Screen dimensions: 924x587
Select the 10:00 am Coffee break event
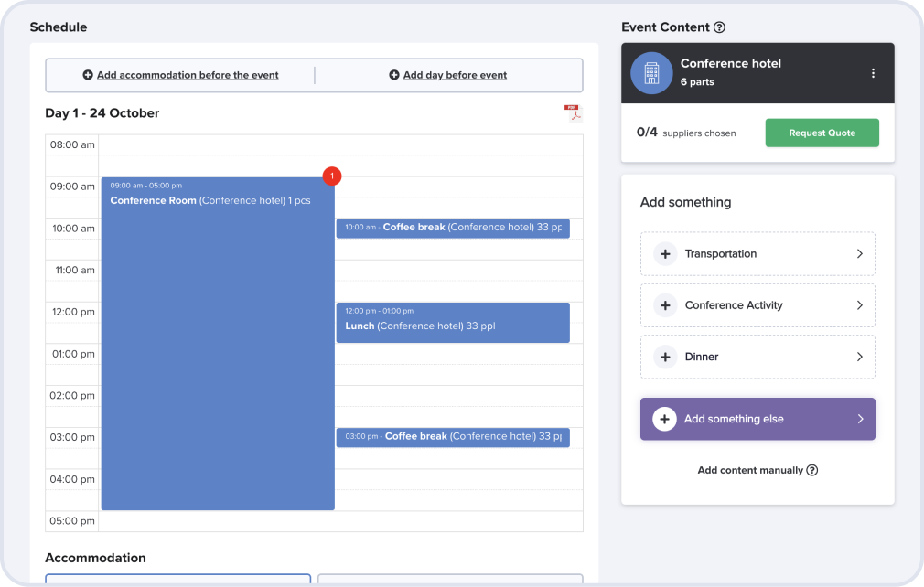click(453, 228)
